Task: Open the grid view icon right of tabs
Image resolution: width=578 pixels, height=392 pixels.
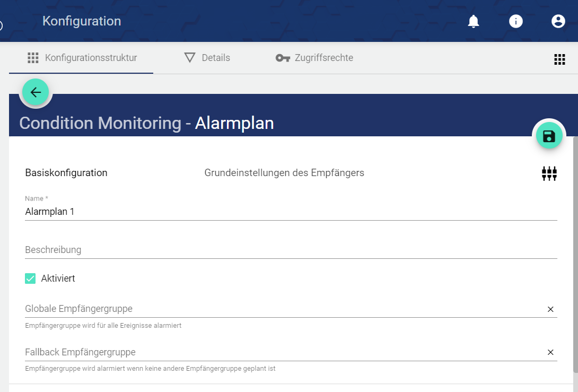Action: (559, 59)
